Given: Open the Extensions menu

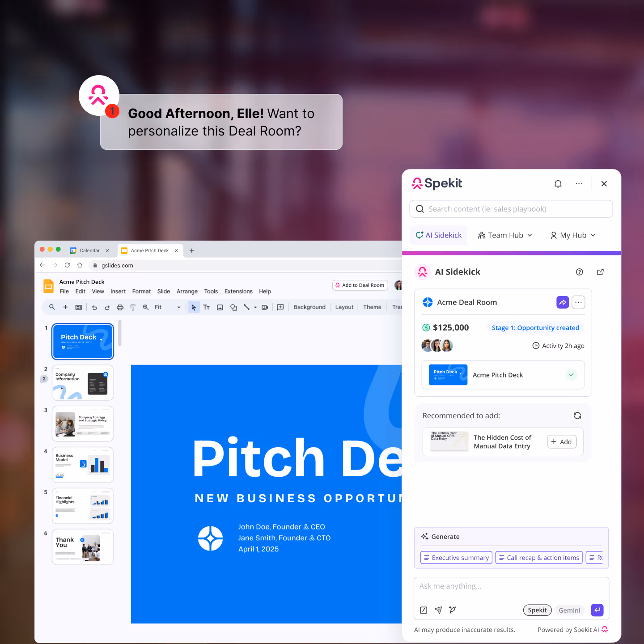Looking at the screenshot, I should pos(238,291).
